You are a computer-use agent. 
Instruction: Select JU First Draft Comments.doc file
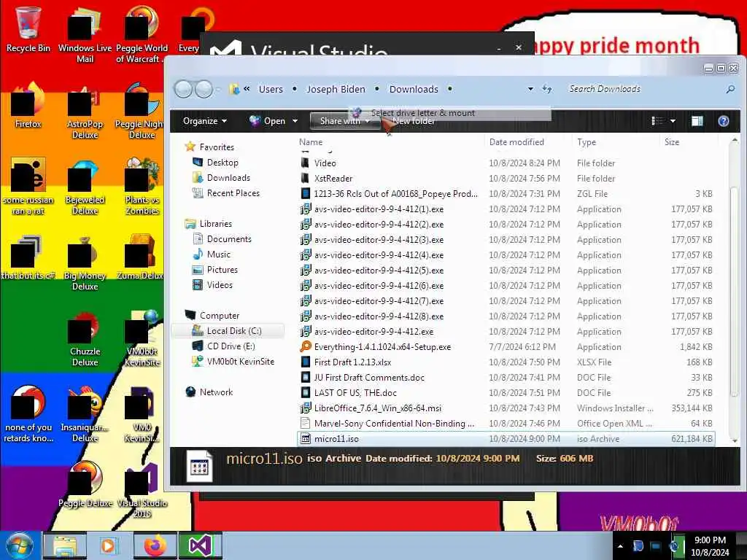[x=506, y=377]
